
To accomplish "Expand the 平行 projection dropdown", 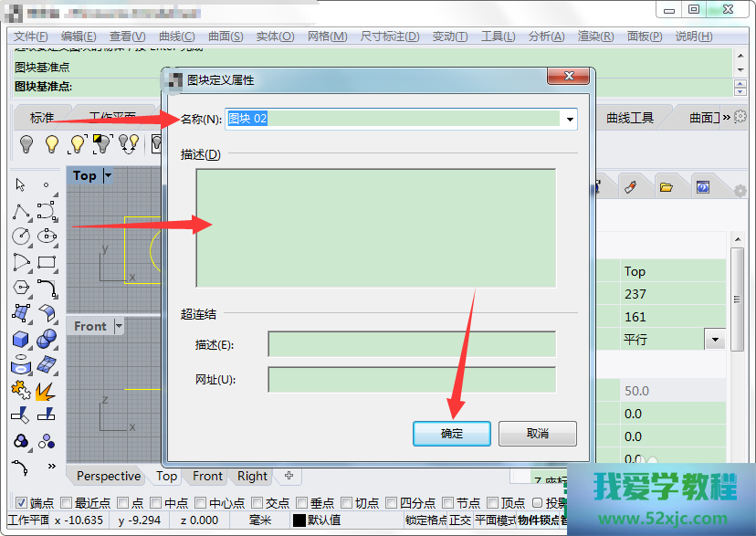I will (x=714, y=340).
